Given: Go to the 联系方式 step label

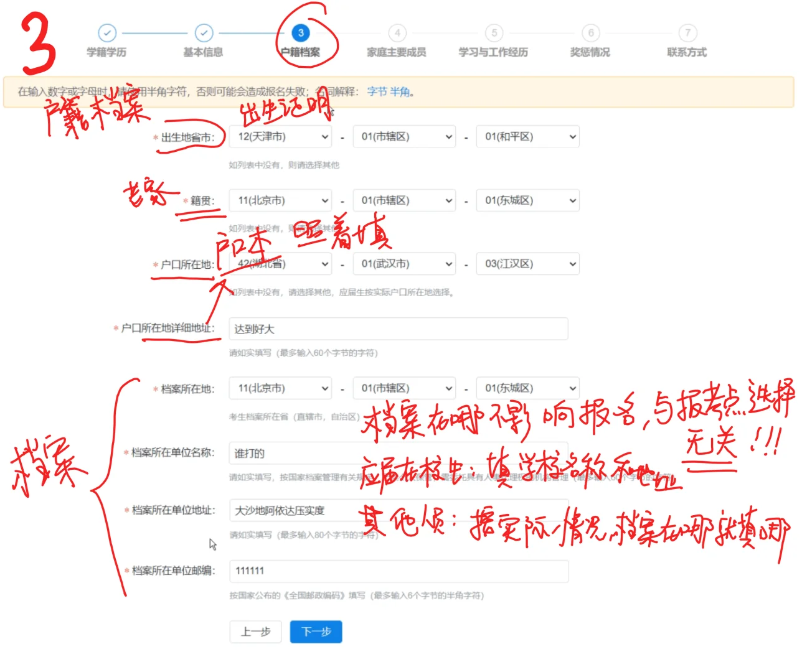Looking at the screenshot, I should (687, 52).
